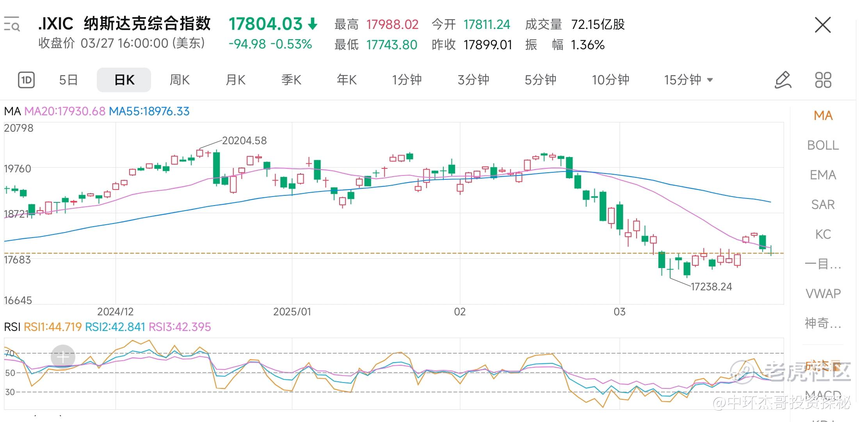Close the chart view with X

click(x=823, y=25)
